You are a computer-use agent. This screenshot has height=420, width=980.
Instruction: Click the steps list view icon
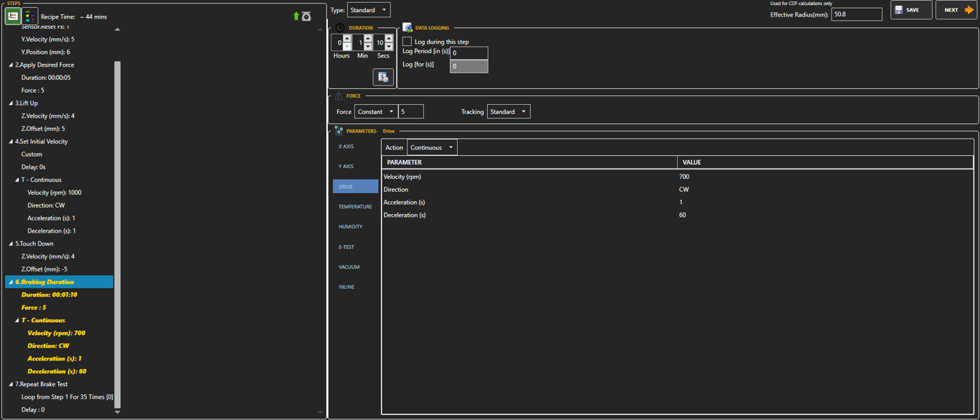[13, 16]
